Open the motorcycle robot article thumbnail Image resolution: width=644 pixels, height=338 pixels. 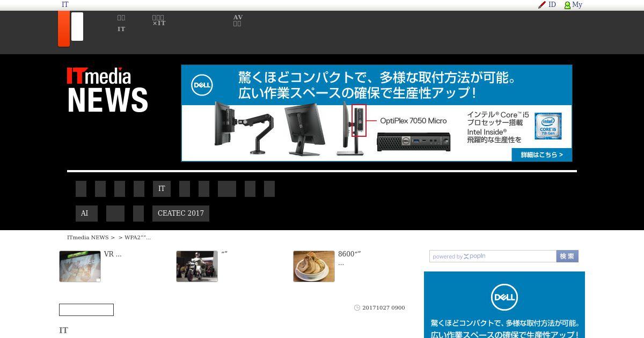pyautogui.click(x=197, y=266)
